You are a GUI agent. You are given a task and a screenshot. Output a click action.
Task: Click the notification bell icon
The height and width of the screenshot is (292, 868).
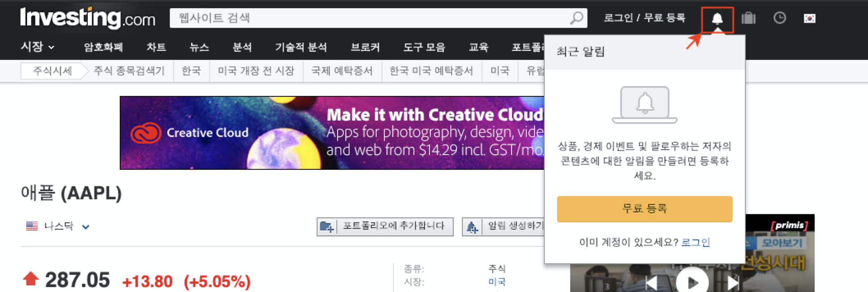tap(717, 18)
